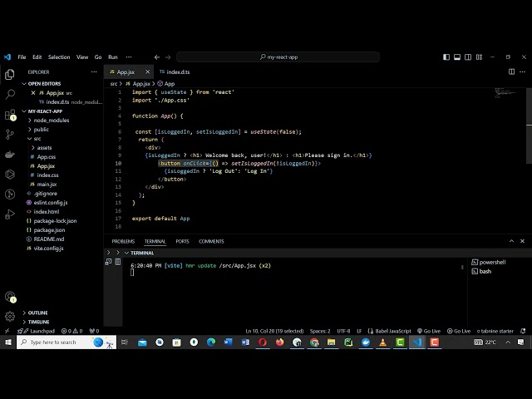Toggle the Secondary Side Bar visibility

click(x=468, y=57)
